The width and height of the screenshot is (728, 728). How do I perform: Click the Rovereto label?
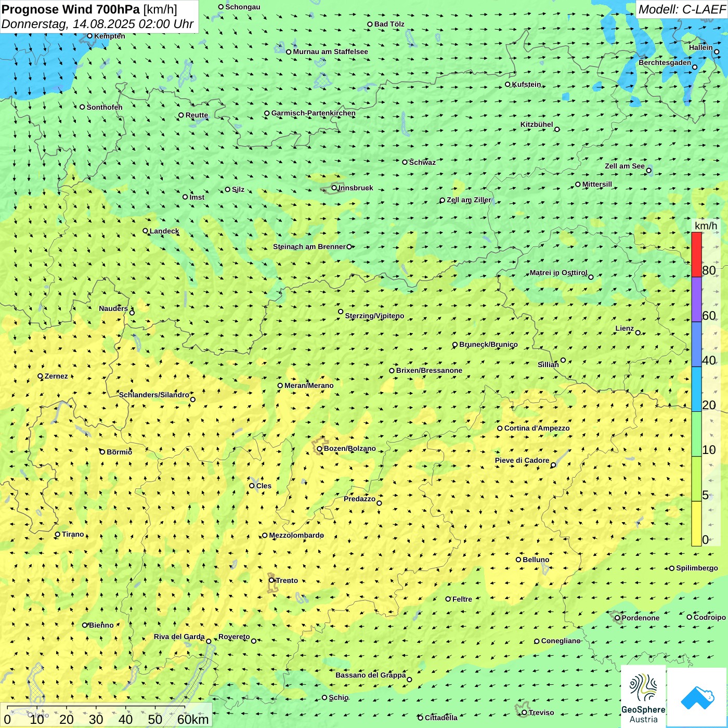(234, 636)
